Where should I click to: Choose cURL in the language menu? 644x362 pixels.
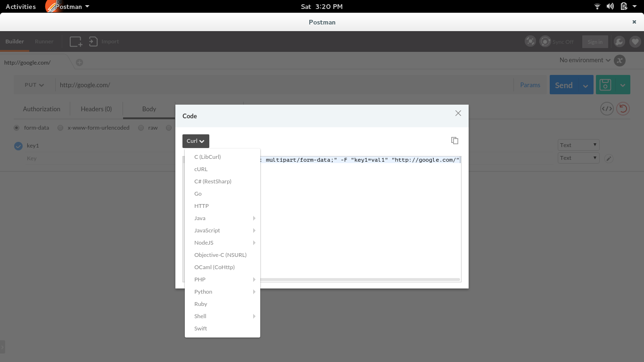[223, 169]
